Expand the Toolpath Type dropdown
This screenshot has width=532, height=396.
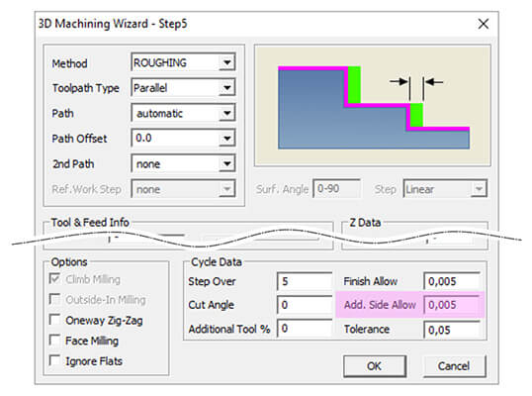click(183, 88)
